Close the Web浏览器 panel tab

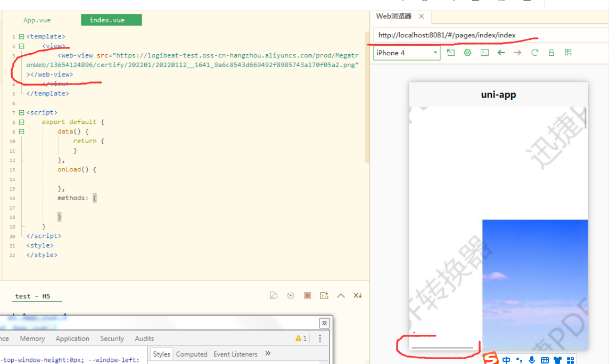422,16
